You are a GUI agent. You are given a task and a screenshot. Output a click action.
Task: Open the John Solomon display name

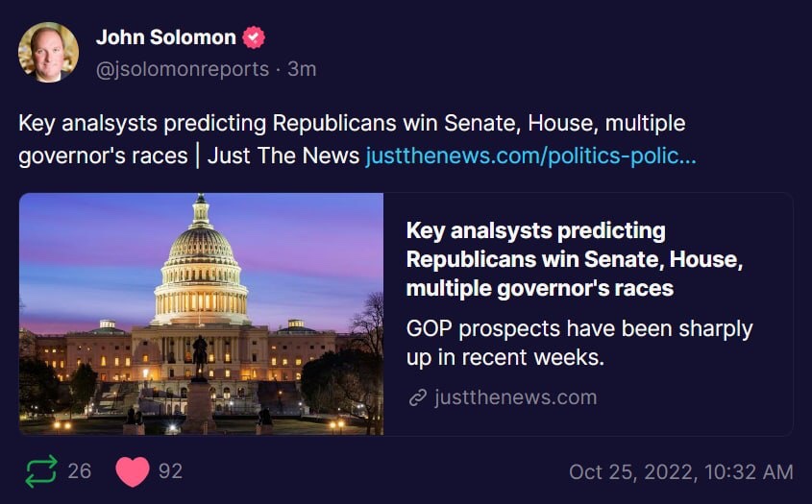pos(165,37)
